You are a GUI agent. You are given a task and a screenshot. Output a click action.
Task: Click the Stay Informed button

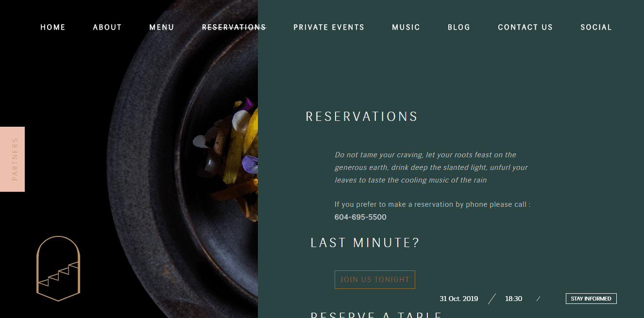[x=591, y=299]
